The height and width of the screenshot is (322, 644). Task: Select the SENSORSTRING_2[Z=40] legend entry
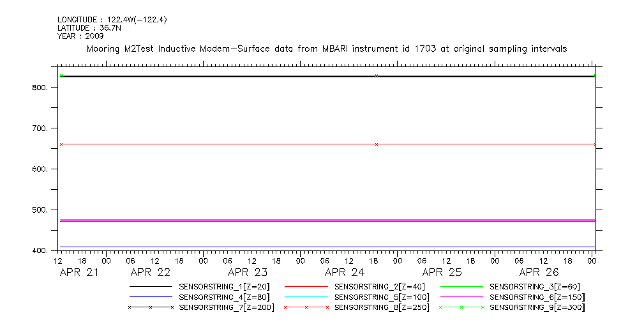pyautogui.click(x=379, y=287)
